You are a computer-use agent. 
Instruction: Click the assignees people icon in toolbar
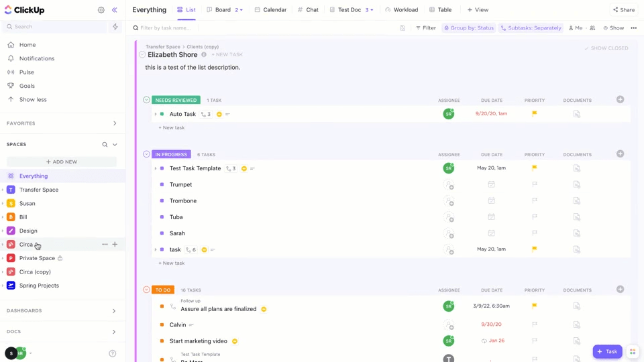tap(592, 28)
